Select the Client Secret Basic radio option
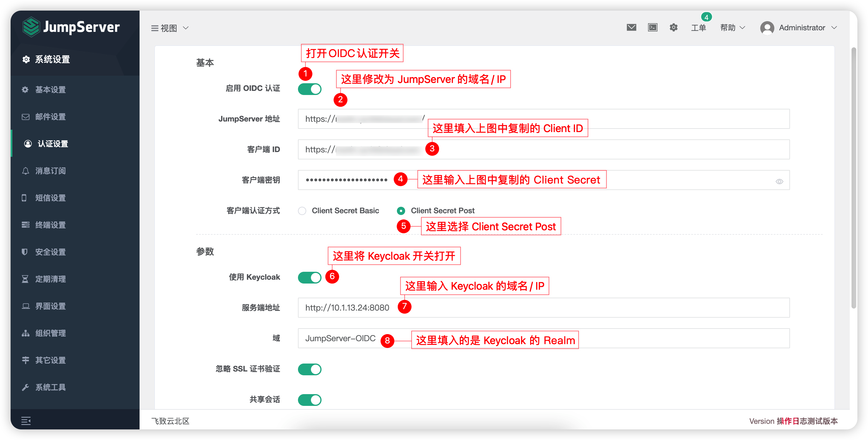 coord(302,211)
